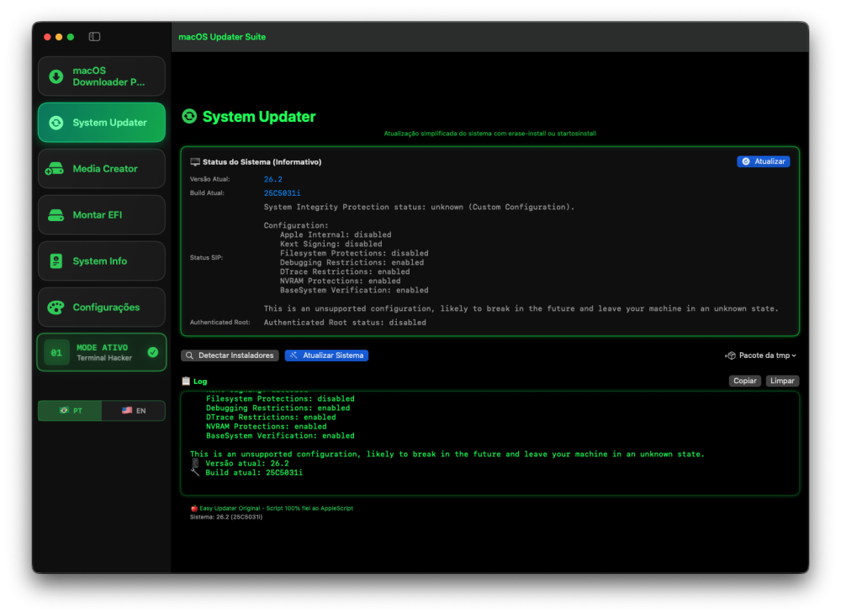Viewport: 841px width, 616px height.
Task: Open Configurações section
Action: pos(102,308)
